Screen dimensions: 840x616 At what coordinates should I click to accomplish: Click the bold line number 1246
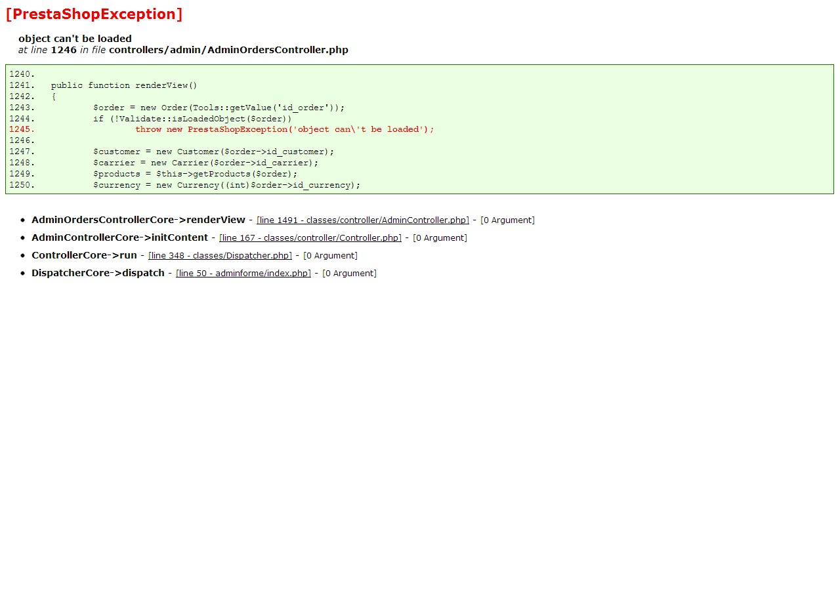(x=64, y=50)
